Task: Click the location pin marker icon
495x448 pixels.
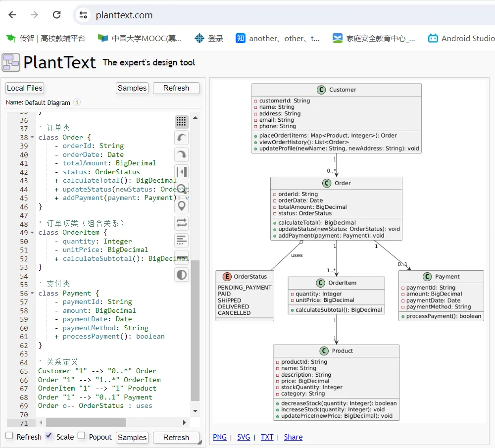Action: (181, 206)
